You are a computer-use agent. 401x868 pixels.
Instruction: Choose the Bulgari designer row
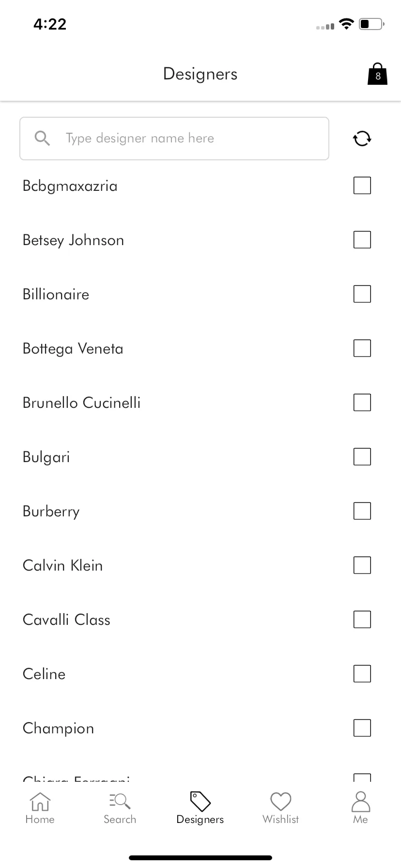click(200, 457)
